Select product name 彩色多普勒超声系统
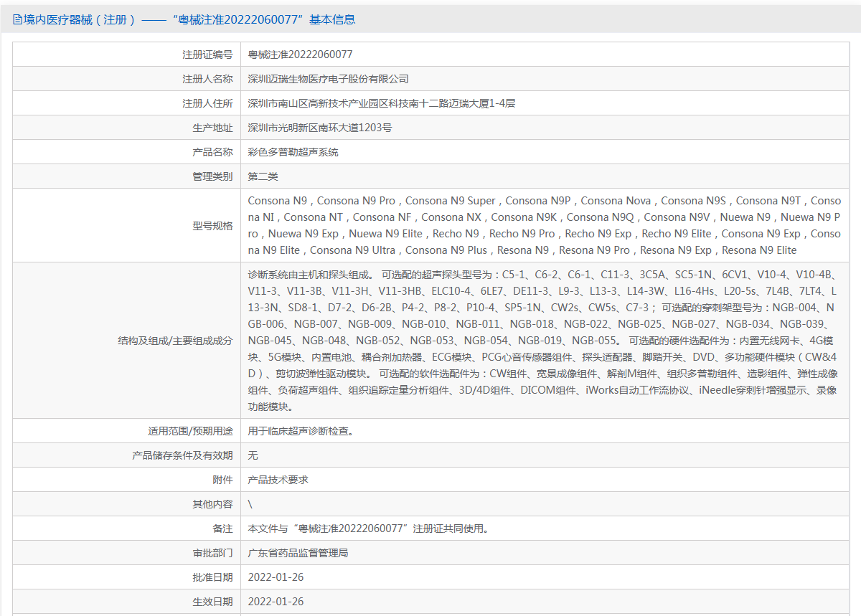 pos(293,152)
